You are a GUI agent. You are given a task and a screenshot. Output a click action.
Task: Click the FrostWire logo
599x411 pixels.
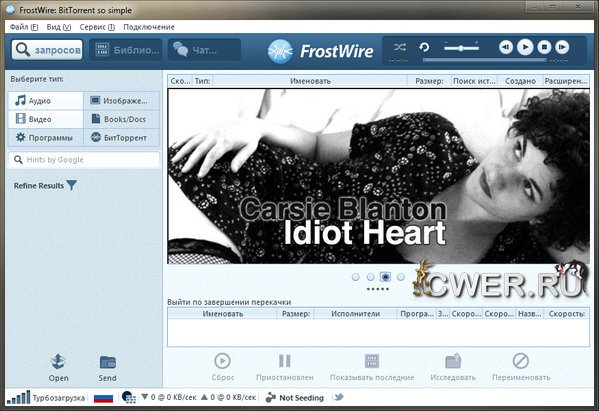(320, 51)
